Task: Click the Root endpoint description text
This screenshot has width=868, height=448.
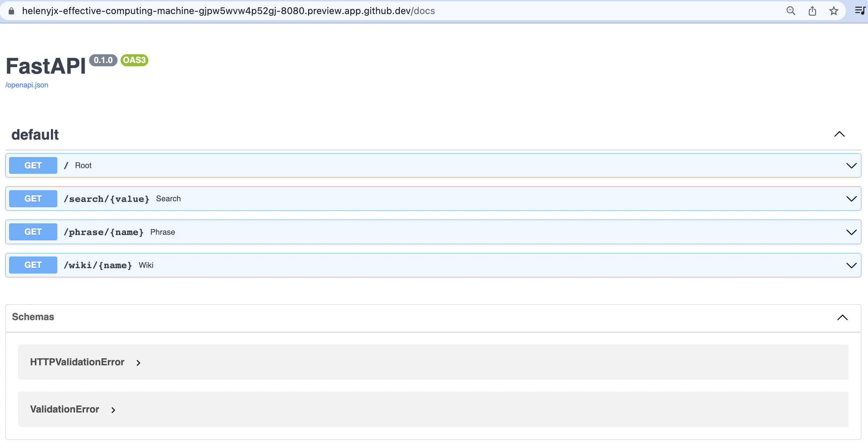Action: 83,165
